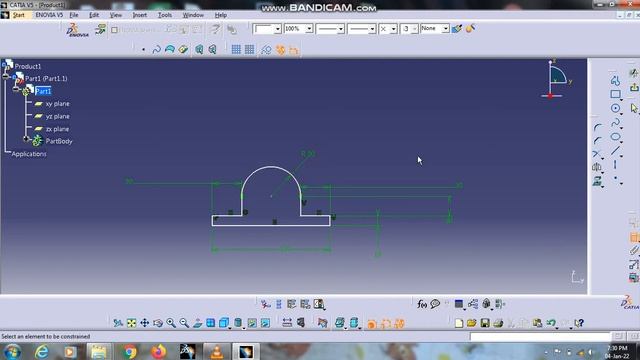
Task: Click the command input field in status bar
Action: [540, 336]
